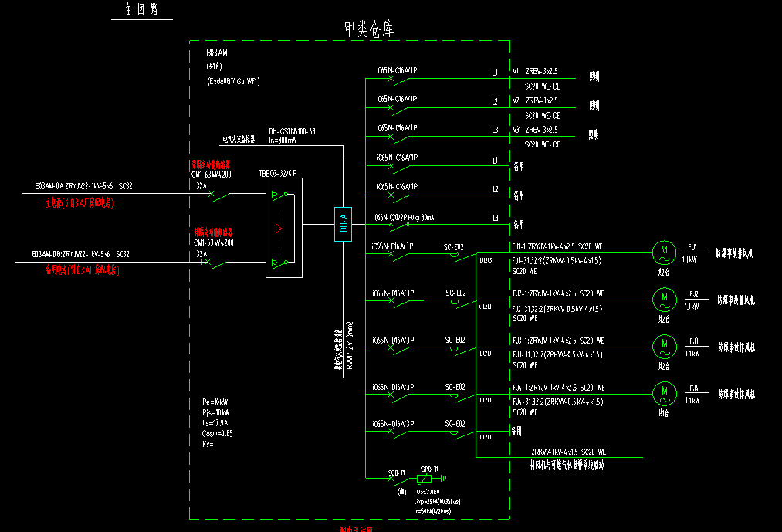Click the SC-E02 contactor symbol on FJ3 line
Viewport: 782px width, 532px height.
click(x=464, y=350)
